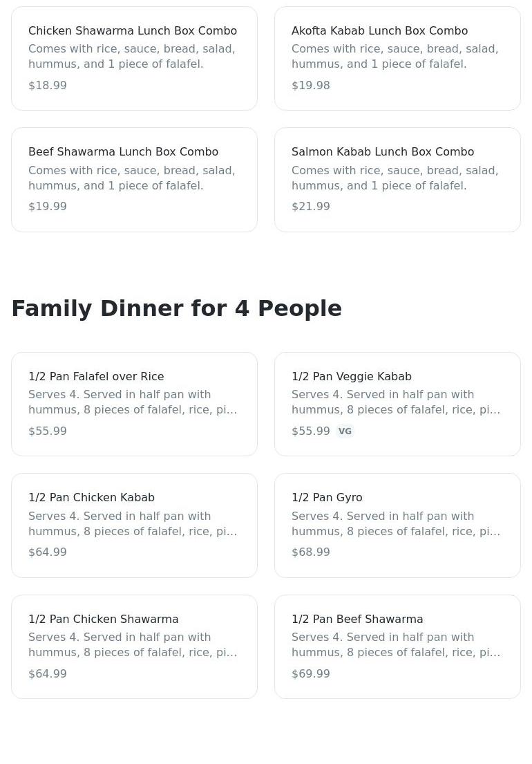This screenshot has width=532, height=764.
Task: Click the $19.98 Akofta Kabab price
Action: click(x=311, y=86)
